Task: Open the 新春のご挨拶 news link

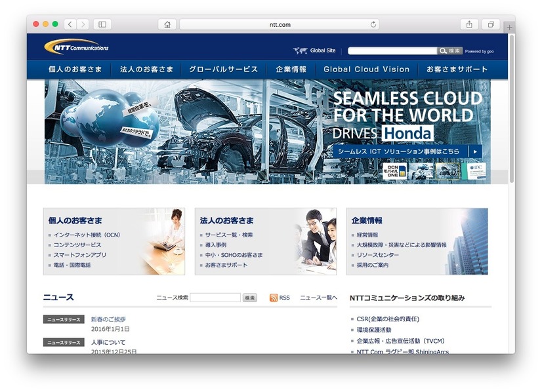Action: click(x=108, y=319)
